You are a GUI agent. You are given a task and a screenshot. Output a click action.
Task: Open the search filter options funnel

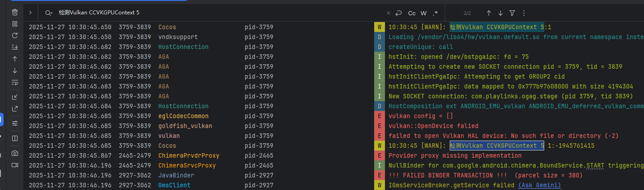(512, 13)
